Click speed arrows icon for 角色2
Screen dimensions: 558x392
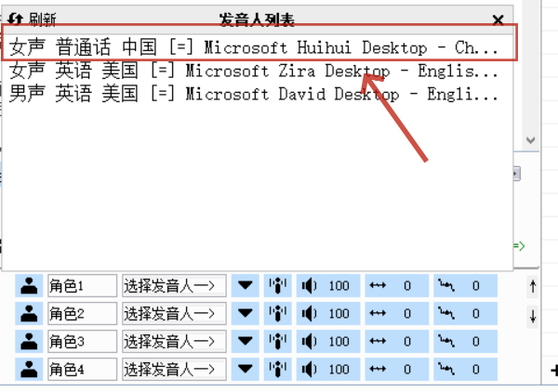coord(378,313)
